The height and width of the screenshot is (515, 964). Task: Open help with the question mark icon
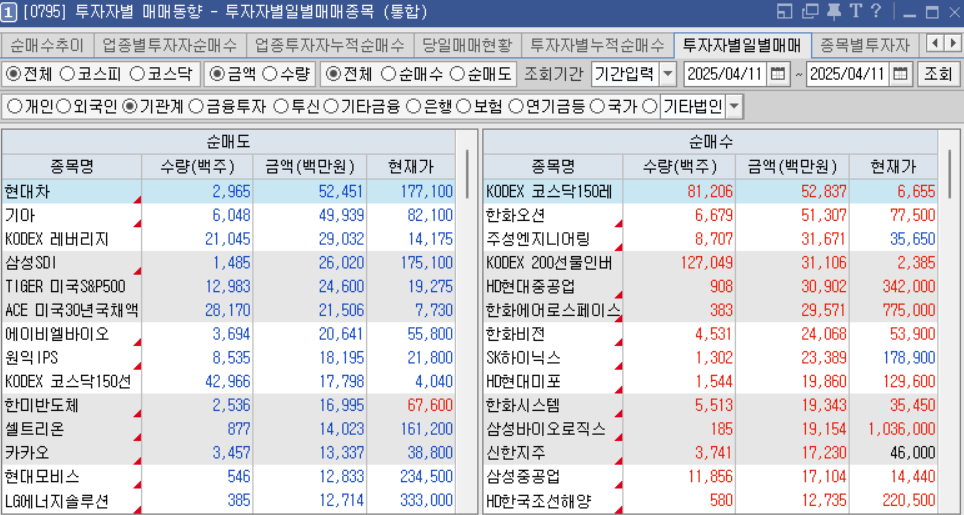point(876,11)
